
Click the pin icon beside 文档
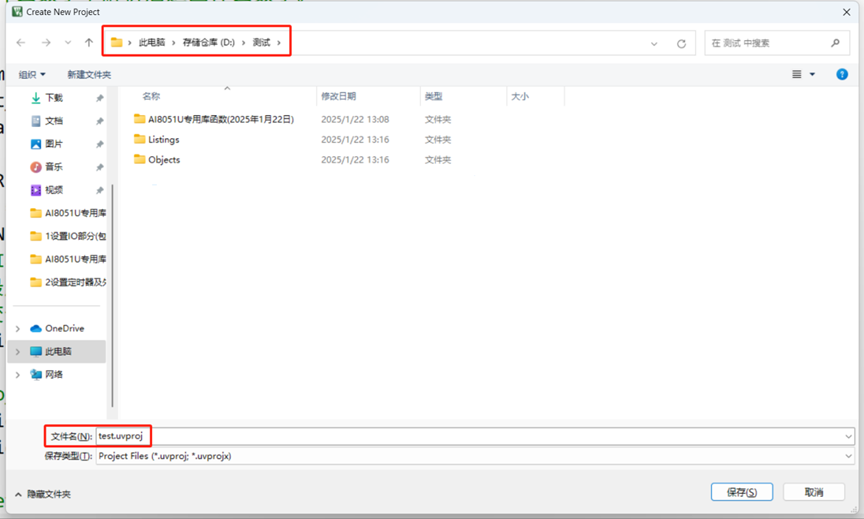100,121
